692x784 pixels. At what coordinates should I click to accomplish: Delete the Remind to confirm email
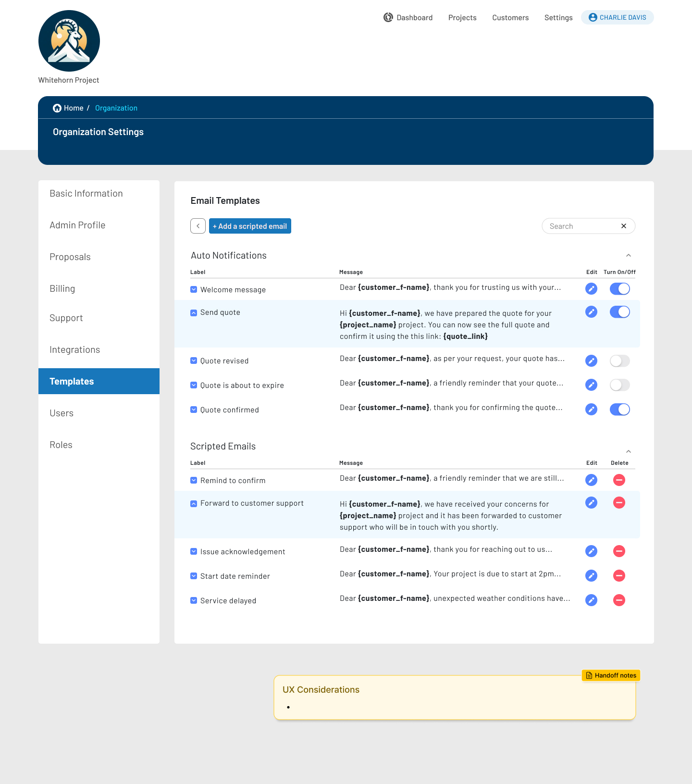click(x=619, y=480)
